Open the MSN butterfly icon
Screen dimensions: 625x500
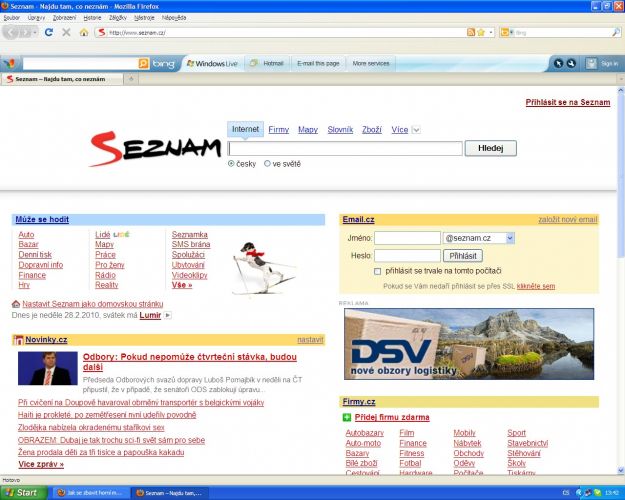(10, 63)
